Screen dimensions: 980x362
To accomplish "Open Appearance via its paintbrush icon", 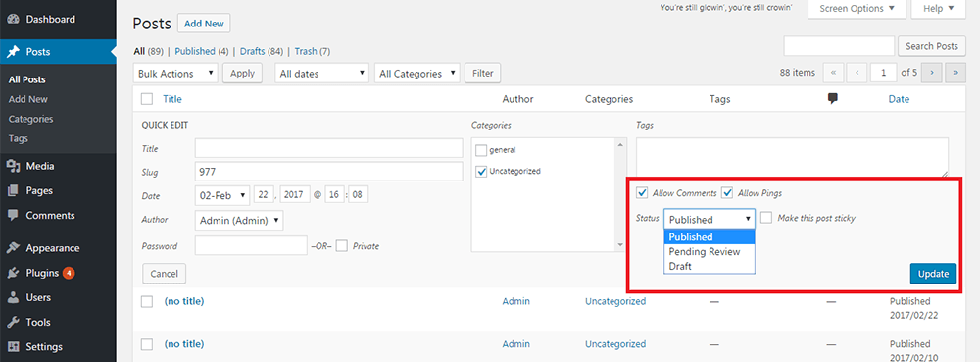I will 13,248.
